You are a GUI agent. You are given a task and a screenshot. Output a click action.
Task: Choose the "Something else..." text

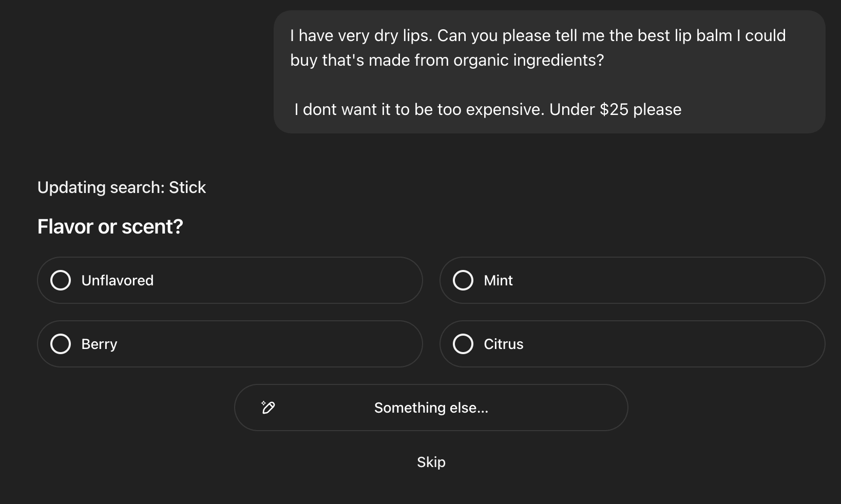coord(431,408)
